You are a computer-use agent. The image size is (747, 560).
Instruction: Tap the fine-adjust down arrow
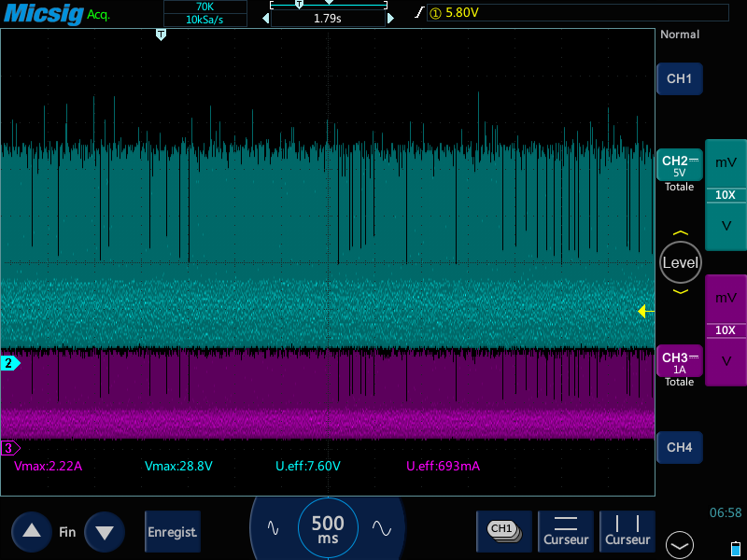tap(105, 531)
